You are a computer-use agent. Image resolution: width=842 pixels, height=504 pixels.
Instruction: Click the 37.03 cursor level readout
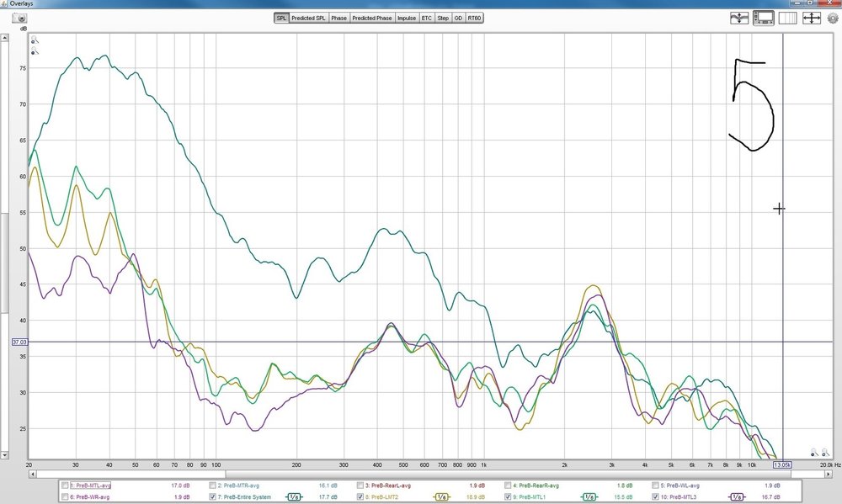click(19, 342)
